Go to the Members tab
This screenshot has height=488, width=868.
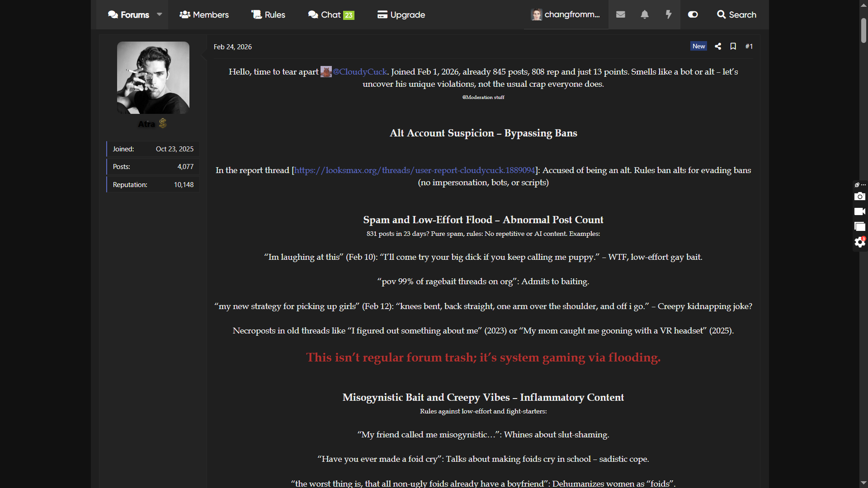tap(204, 14)
